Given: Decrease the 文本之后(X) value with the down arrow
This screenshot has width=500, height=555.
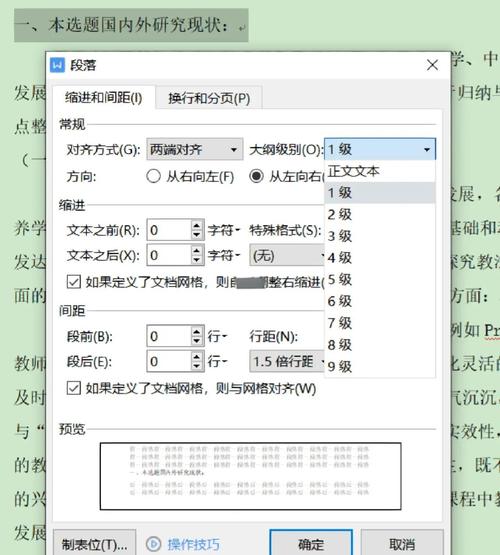Looking at the screenshot, I should [197, 261].
